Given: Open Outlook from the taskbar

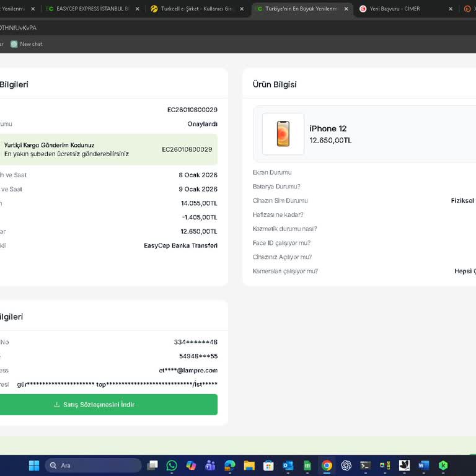Looking at the screenshot, I should tap(288, 465).
